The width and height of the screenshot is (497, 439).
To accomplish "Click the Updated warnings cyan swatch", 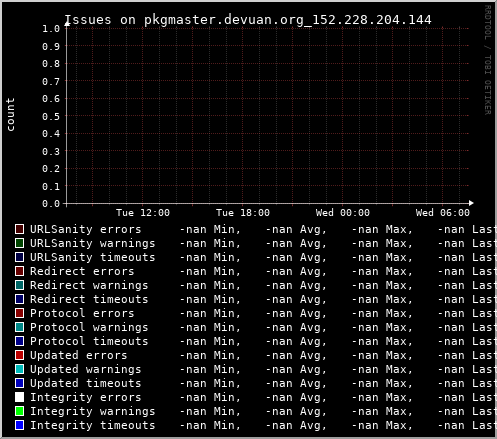I will pos(19,369).
